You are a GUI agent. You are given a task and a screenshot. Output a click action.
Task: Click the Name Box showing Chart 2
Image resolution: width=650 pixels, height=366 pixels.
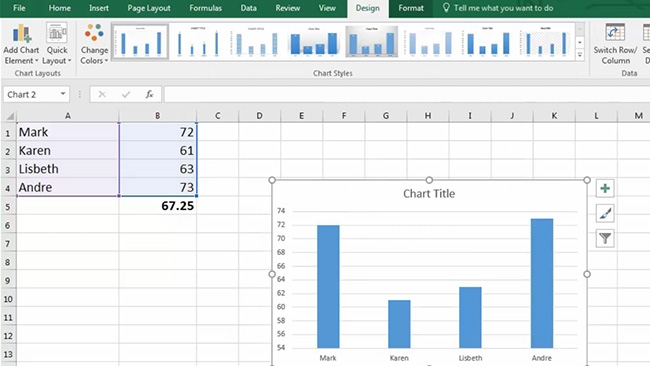tap(31, 95)
